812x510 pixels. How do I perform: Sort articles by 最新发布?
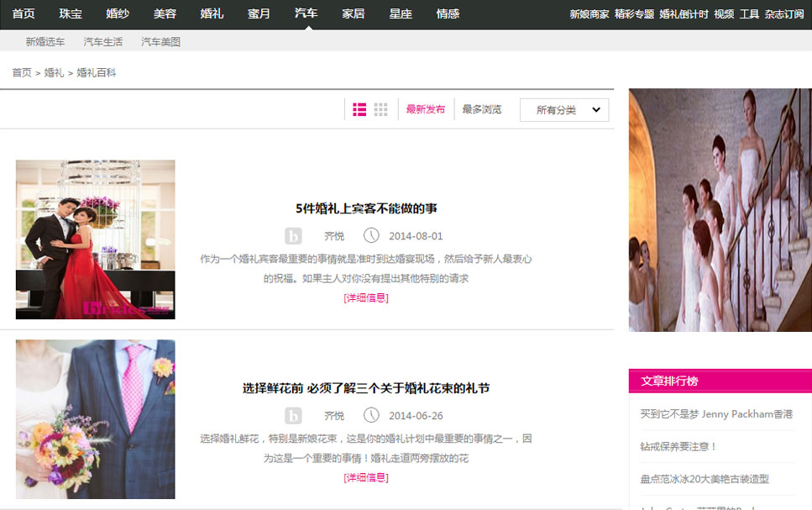click(x=426, y=109)
